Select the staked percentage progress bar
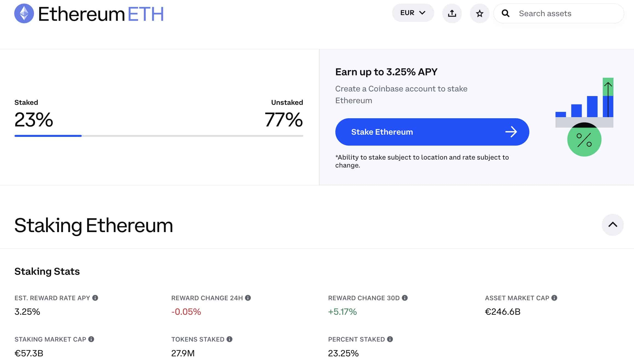 159,135
